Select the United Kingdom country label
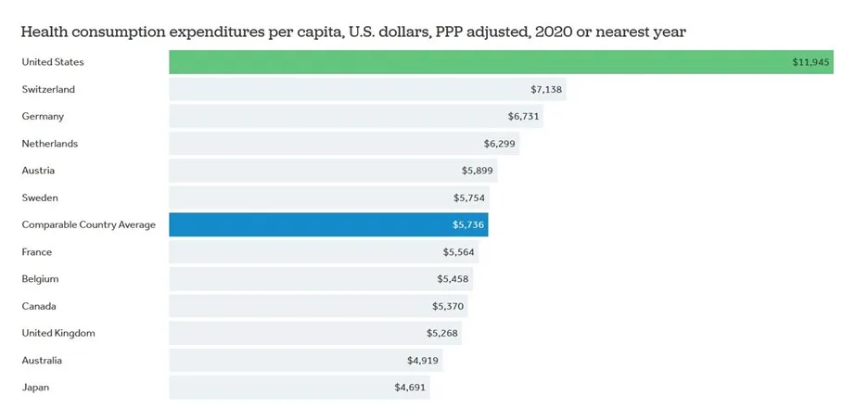 click(58, 333)
